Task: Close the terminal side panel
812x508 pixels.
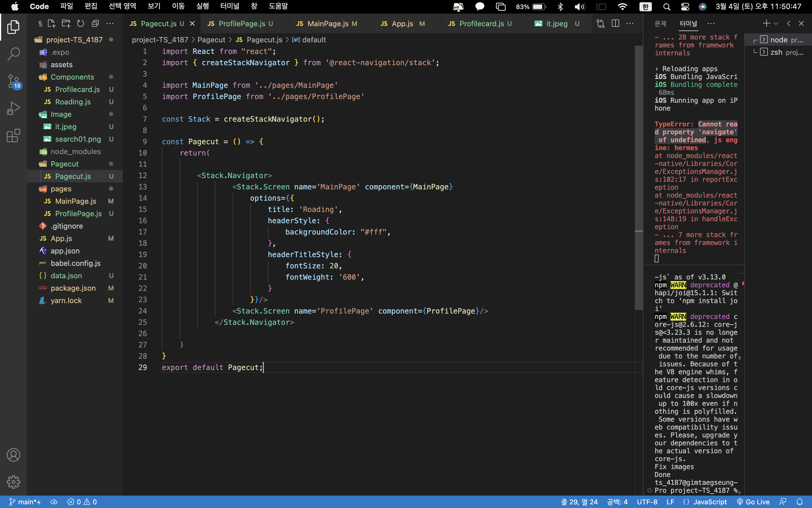Action: coord(801,23)
